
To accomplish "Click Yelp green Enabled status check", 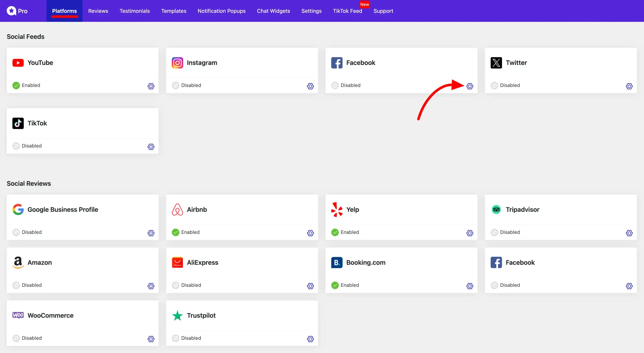I will (335, 232).
